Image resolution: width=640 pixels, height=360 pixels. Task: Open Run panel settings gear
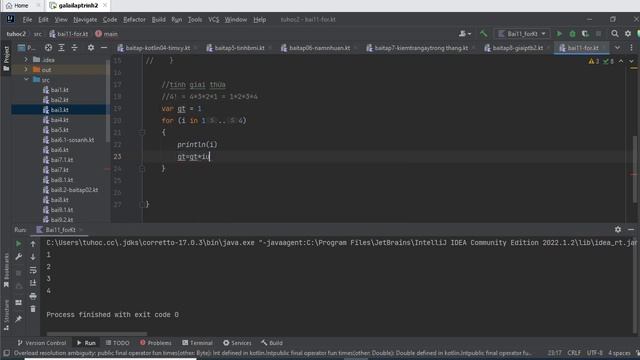click(x=618, y=229)
